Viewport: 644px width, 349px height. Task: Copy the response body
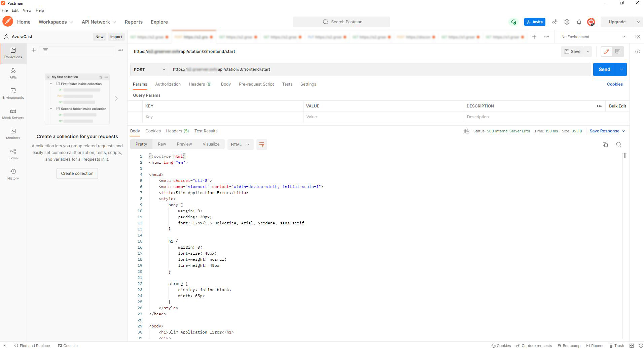click(605, 144)
